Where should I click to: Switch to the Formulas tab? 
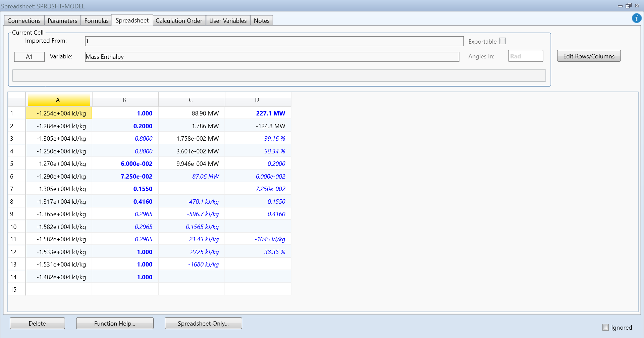[96, 20]
